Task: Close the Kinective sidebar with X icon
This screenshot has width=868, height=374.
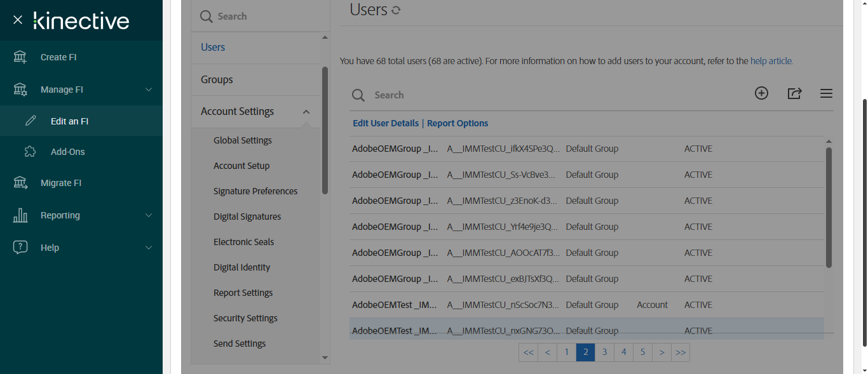Action: click(x=18, y=20)
